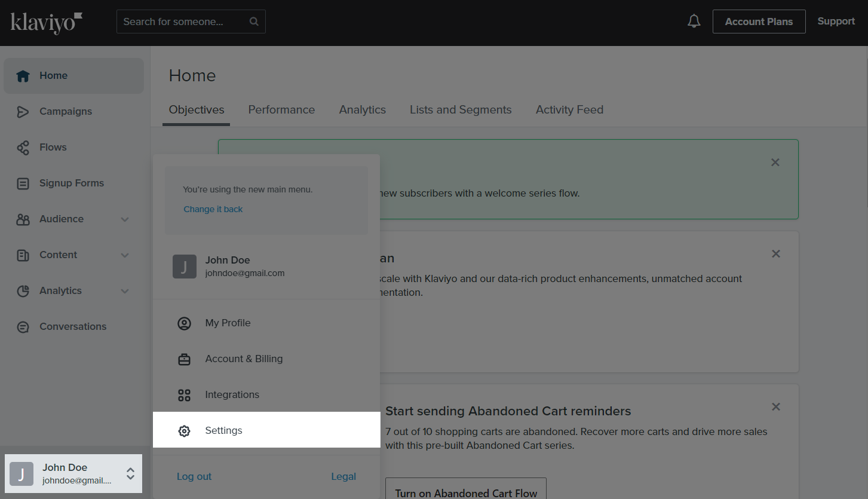Click the Campaigns paper plane icon
868x499 pixels.
23,112
